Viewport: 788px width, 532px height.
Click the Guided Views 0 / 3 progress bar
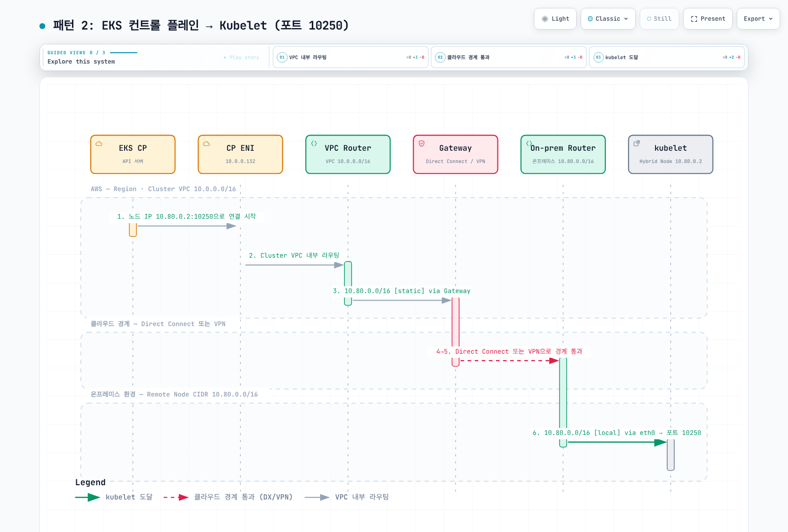[x=124, y=53]
